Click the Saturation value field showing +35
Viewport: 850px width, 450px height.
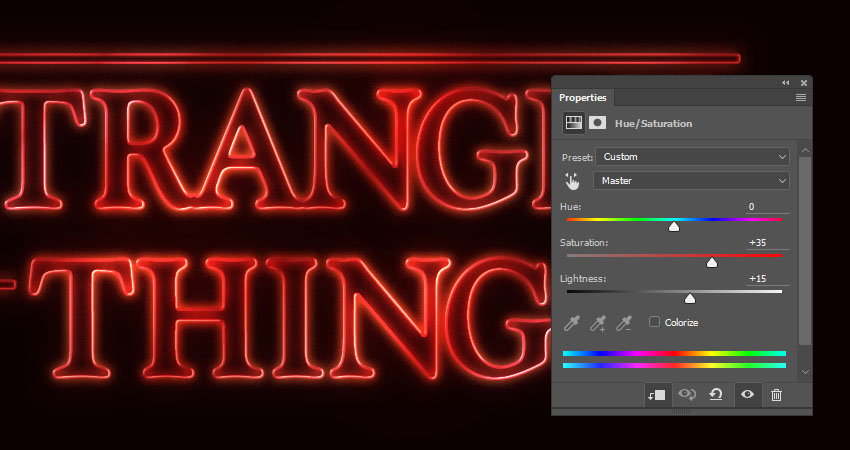(x=768, y=242)
